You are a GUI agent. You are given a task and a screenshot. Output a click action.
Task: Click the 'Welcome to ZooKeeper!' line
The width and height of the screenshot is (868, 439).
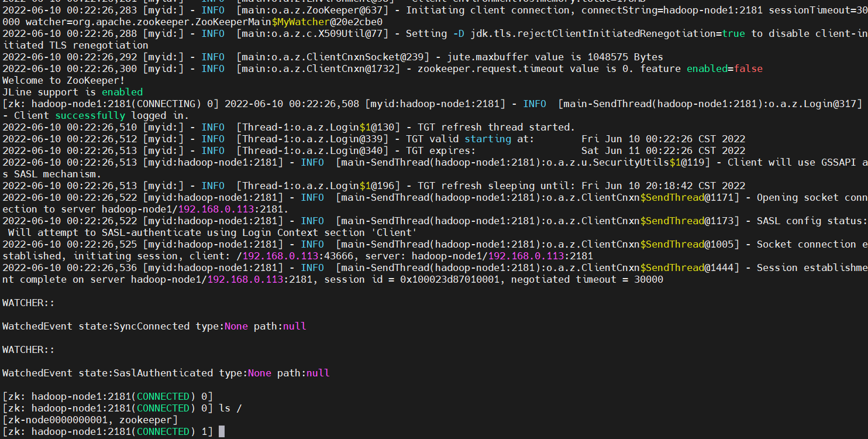(64, 80)
